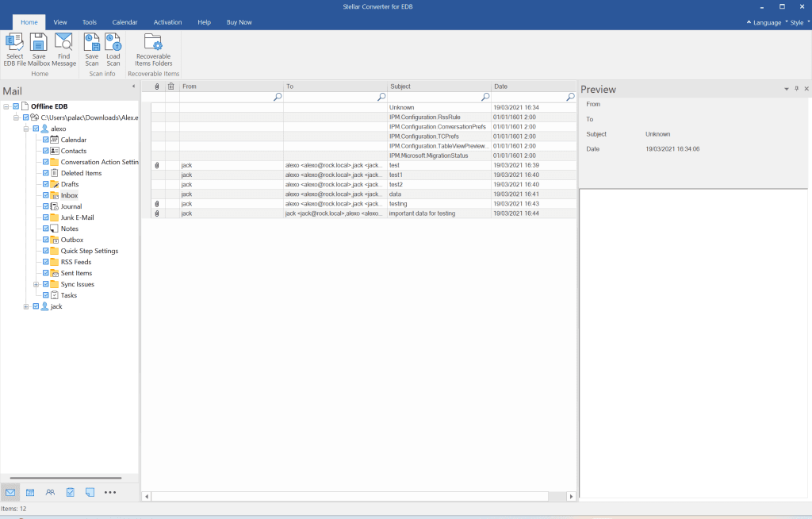This screenshot has width=812, height=519.
Task: Select the Drafts folder
Action: click(70, 184)
